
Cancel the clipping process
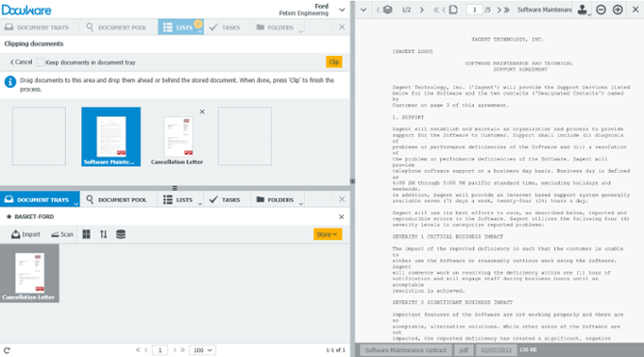21,62
